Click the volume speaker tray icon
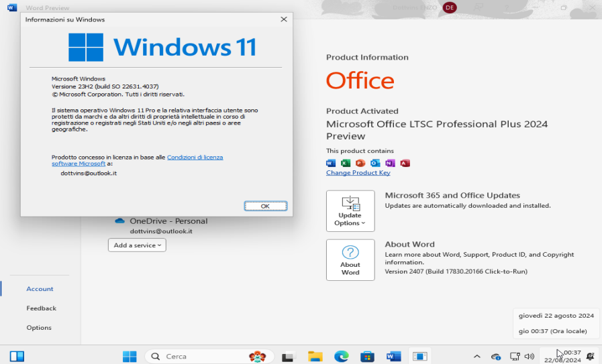Viewport: 602px width, 364px height. point(530,357)
